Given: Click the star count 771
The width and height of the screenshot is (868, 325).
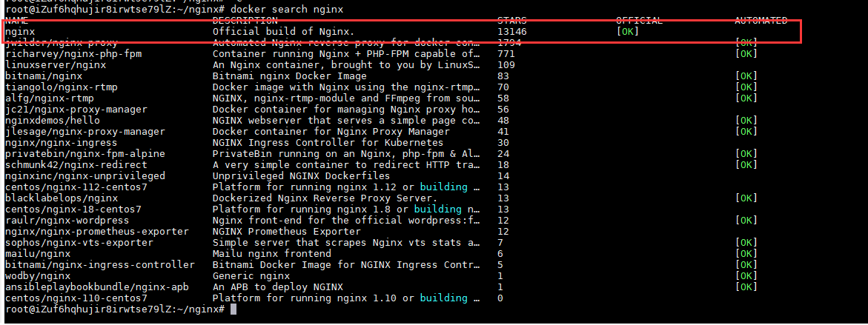Looking at the screenshot, I should (506, 53).
